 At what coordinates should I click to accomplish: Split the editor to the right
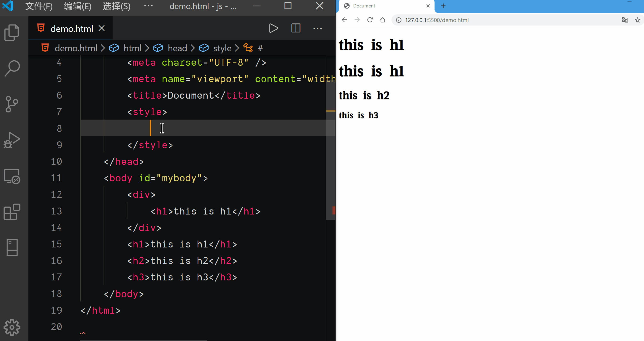(296, 28)
